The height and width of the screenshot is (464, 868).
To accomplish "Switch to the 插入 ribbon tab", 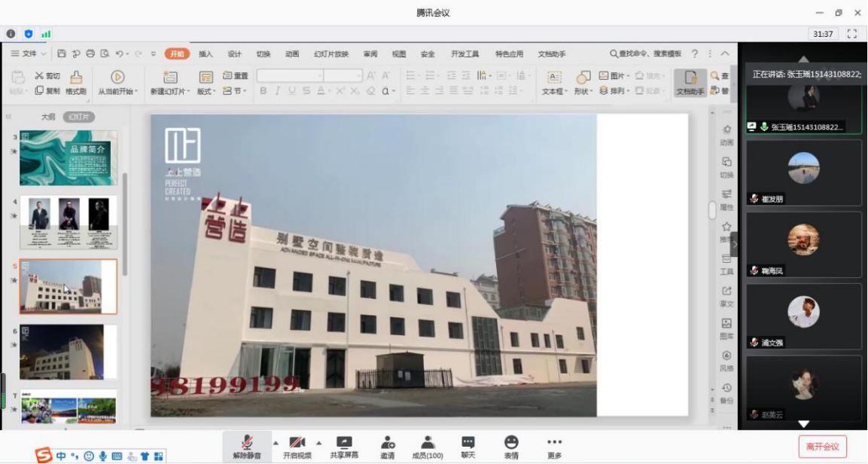I will [x=206, y=53].
